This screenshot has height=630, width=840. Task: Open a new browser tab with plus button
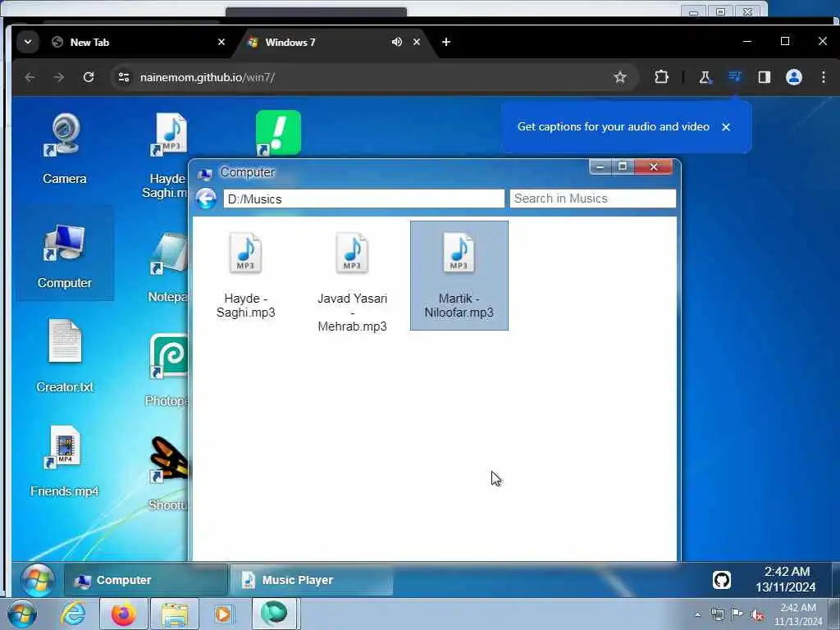pos(445,42)
